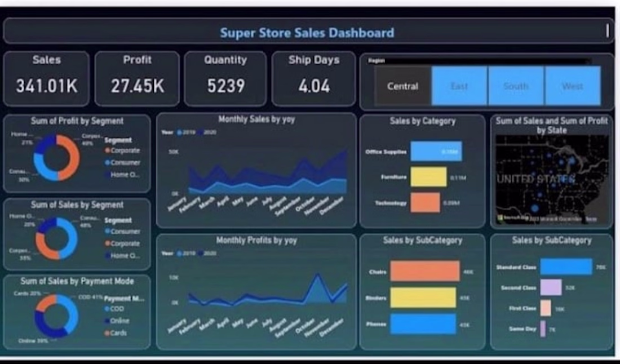Click the orange Corporate slice in Sales by Segment donut
Screen dimensions: 620x364
tap(42, 246)
